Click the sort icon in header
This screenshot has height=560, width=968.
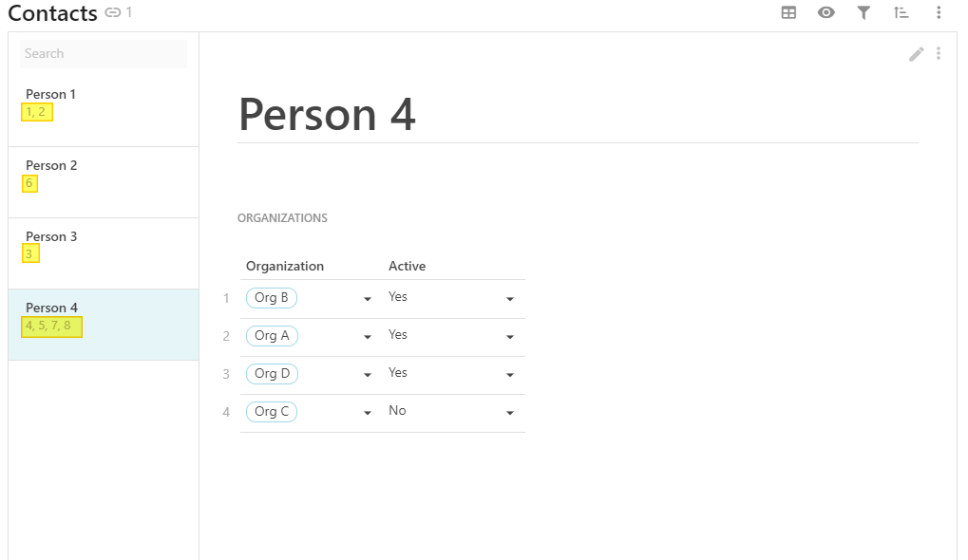(x=902, y=12)
